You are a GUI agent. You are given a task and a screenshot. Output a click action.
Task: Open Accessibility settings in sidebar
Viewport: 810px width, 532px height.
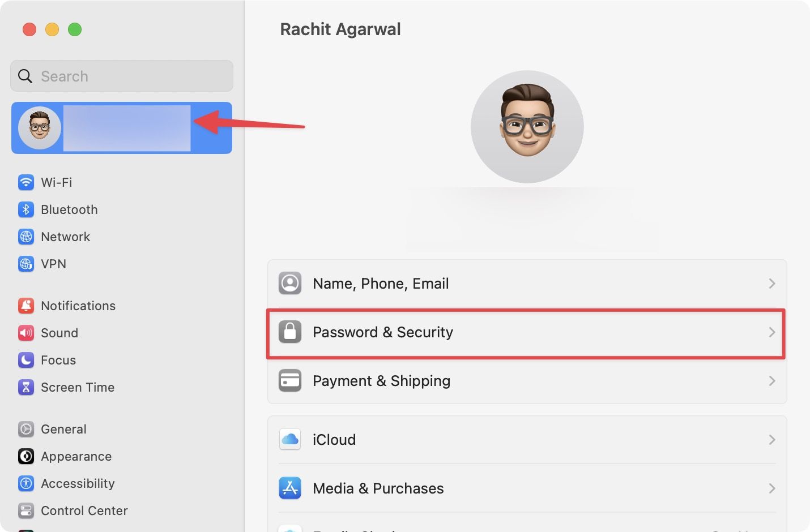pos(78,483)
